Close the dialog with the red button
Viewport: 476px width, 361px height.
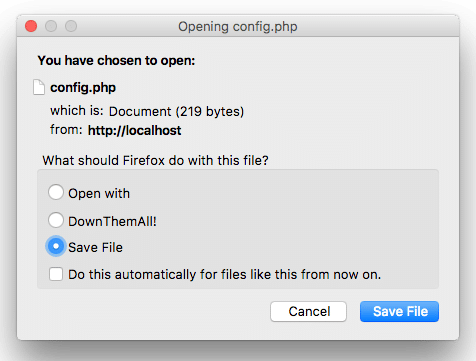click(x=31, y=26)
